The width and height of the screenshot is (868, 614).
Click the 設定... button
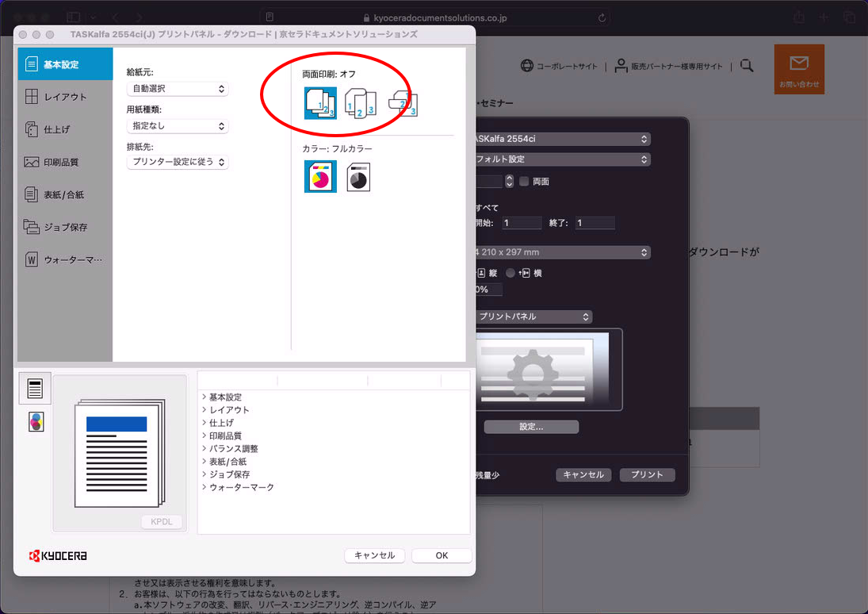pos(531,427)
